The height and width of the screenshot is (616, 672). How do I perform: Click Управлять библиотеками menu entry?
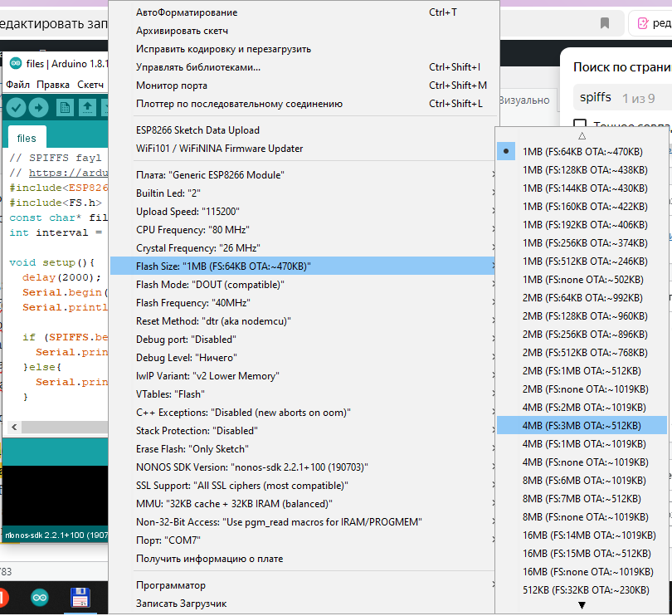coord(198,67)
